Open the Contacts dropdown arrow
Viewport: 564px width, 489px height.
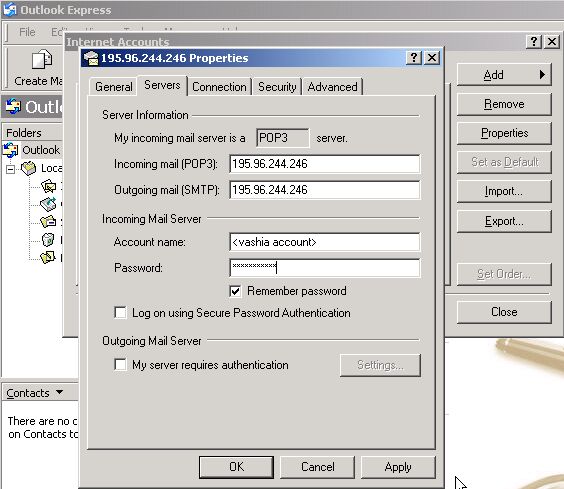60,391
